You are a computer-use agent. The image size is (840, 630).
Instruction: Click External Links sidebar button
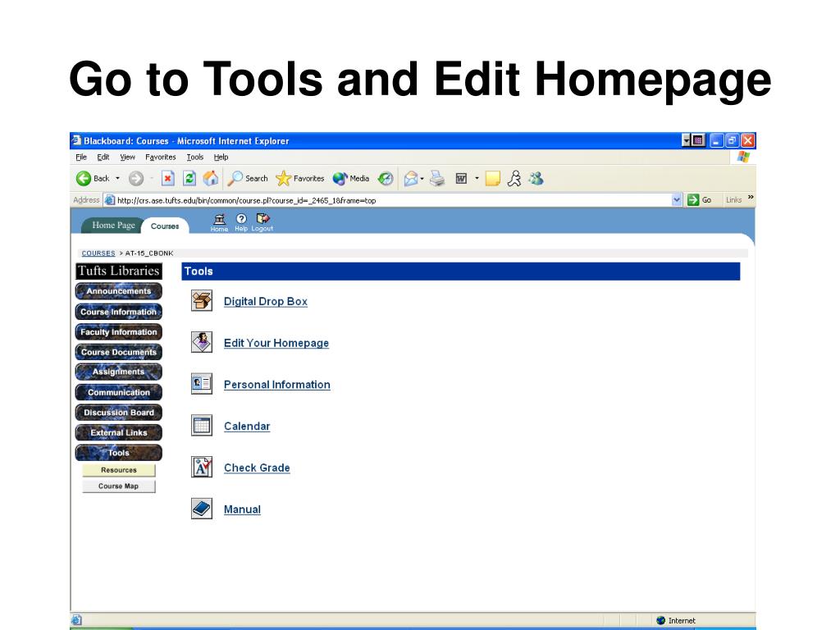click(118, 432)
